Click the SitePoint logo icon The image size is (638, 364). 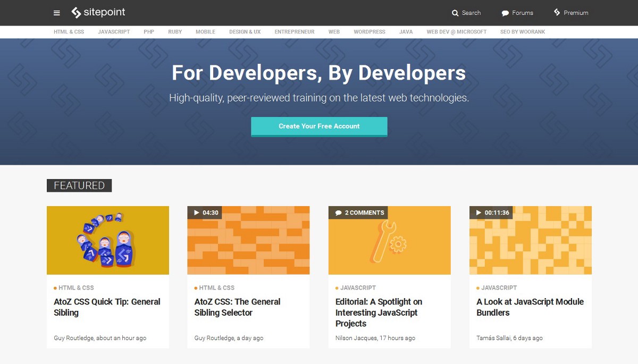[x=76, y=13]
